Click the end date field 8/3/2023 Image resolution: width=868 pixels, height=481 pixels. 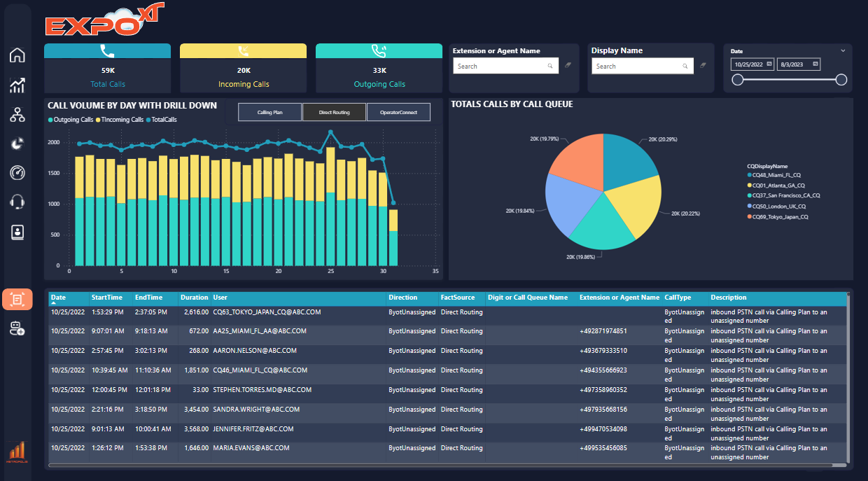[799, 64]
